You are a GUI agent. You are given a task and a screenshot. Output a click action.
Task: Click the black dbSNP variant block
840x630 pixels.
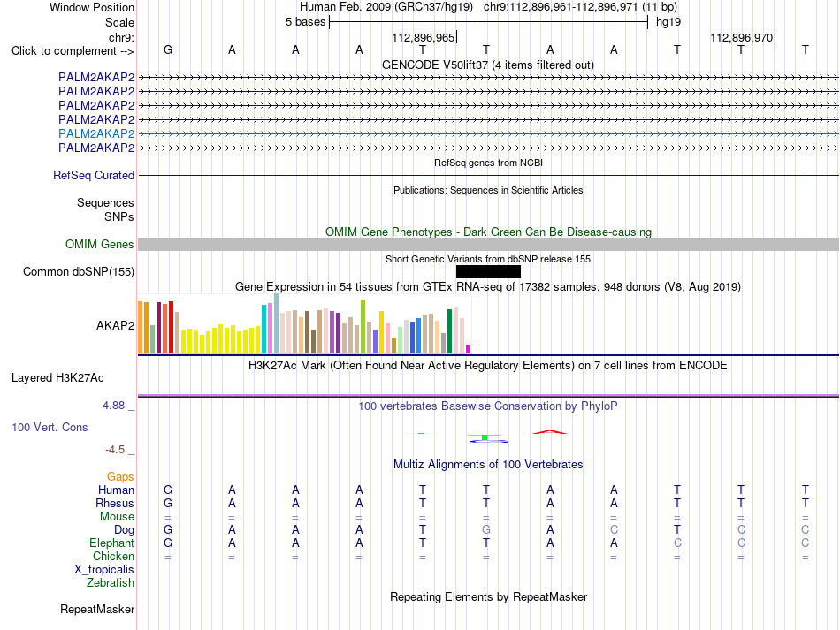488,271
